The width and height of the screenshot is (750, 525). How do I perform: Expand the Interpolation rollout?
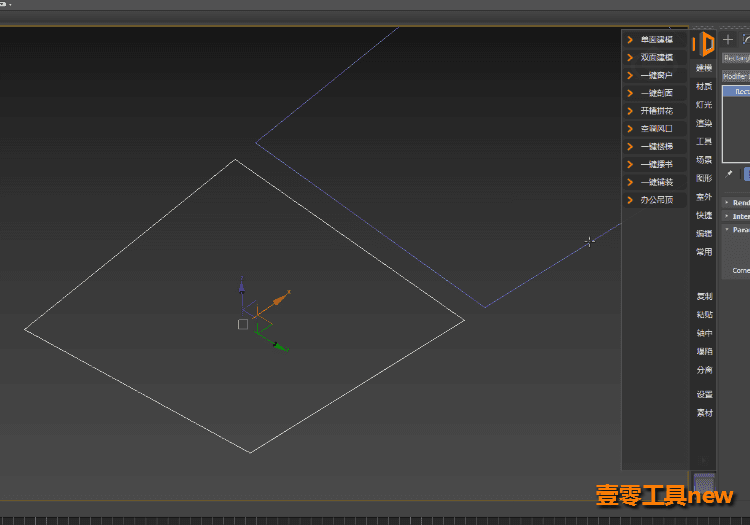point(736,217)
